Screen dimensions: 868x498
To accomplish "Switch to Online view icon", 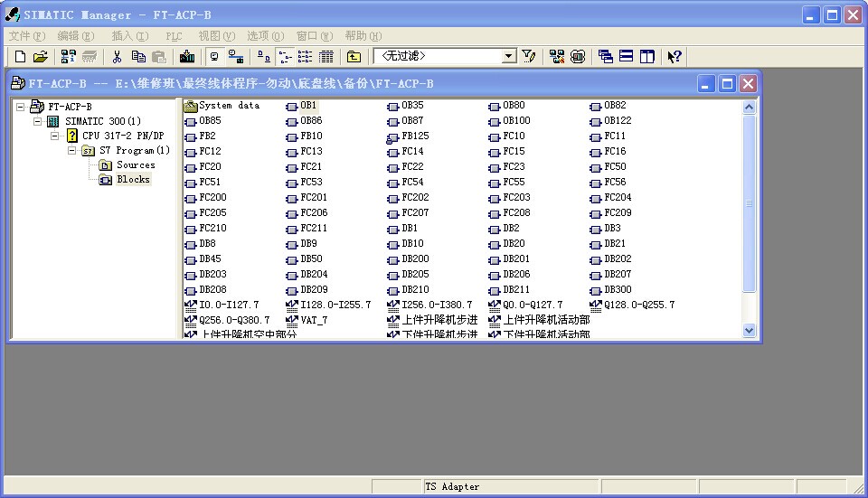I will tap(236, 56).
